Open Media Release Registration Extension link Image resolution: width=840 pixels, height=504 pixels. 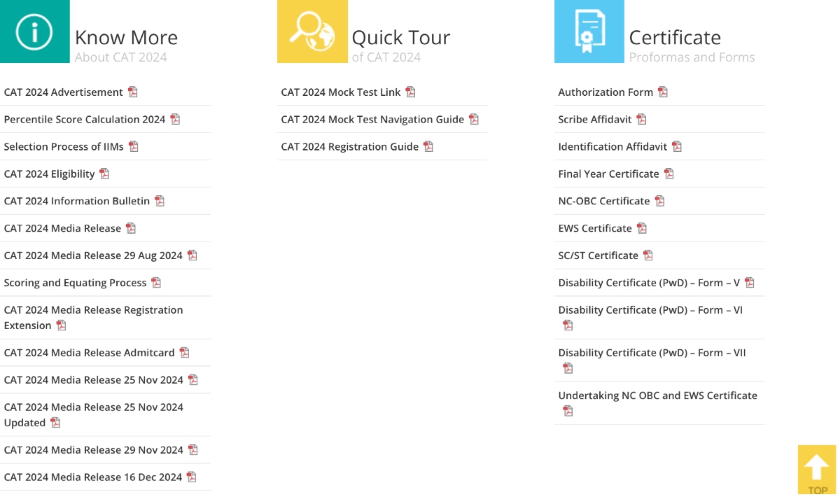(x=93, y=318)
